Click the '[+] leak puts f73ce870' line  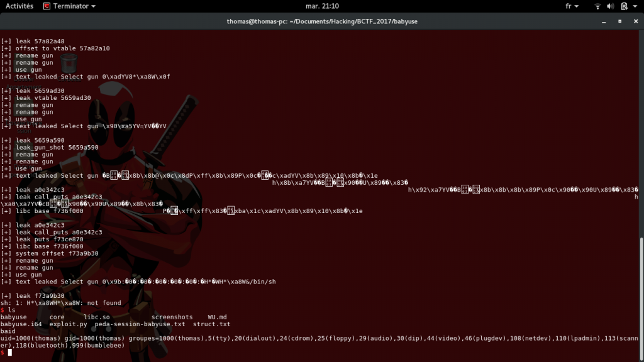point(42,239)
